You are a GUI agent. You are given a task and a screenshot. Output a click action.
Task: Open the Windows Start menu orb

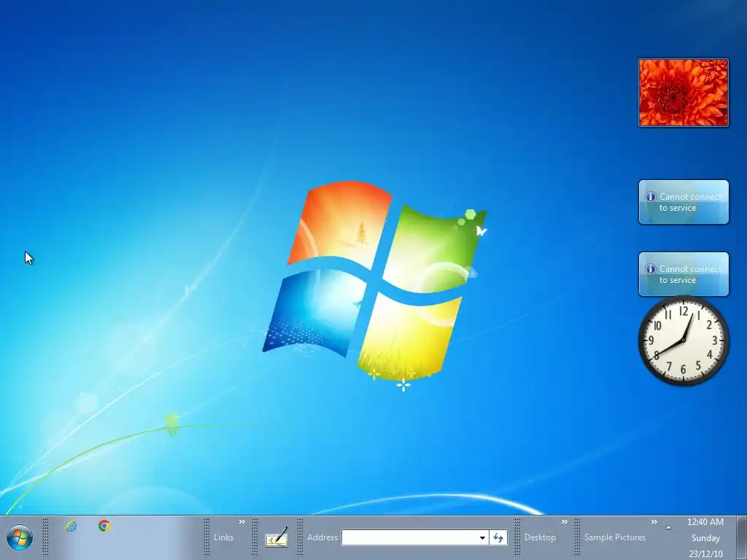(x=20, y=537)
